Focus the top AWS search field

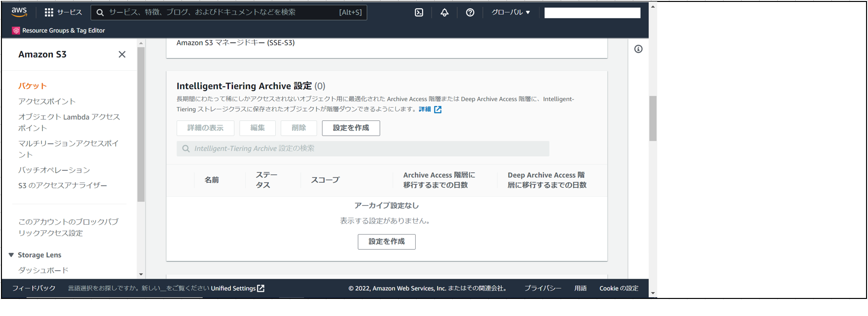229,12
